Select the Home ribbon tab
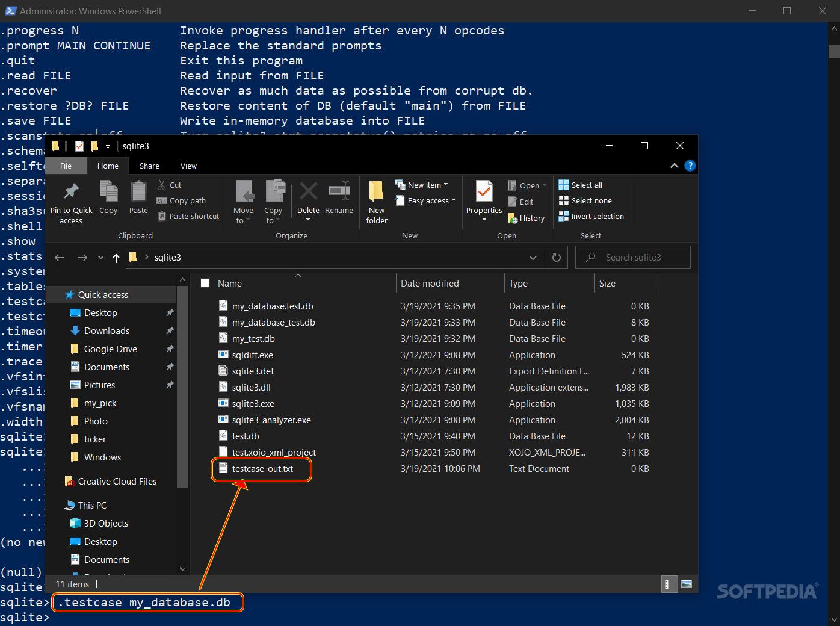Image resolution: width=840 pixels, height=626 pixels. (x=108, y=166)
